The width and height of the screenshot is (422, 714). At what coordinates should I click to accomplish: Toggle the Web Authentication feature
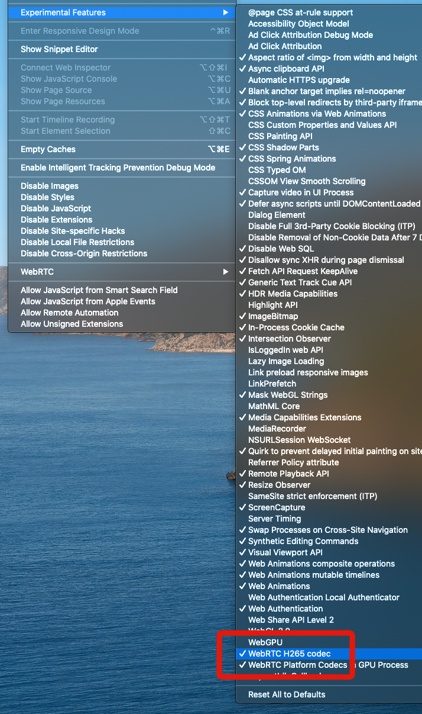pos(329,608)
